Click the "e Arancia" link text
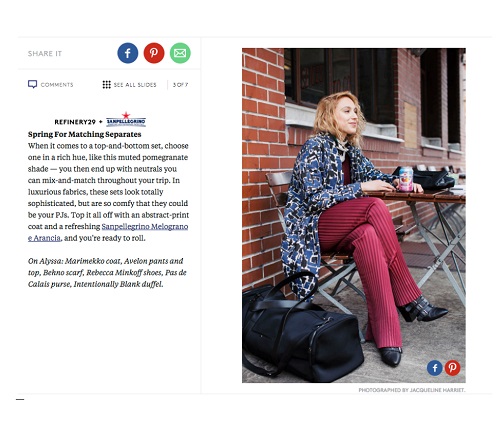Image resolution: width=500 pixels, height=433 pixels. tap(44, 238)
